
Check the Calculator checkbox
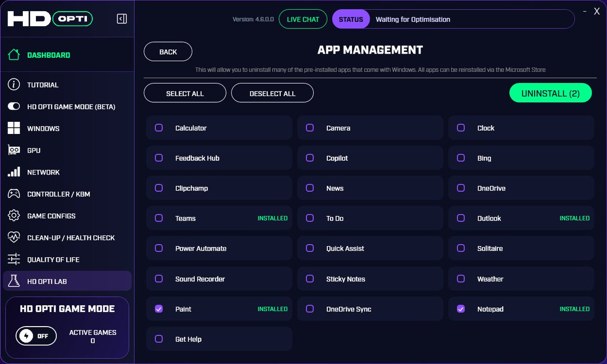click(x=159, y=128)
